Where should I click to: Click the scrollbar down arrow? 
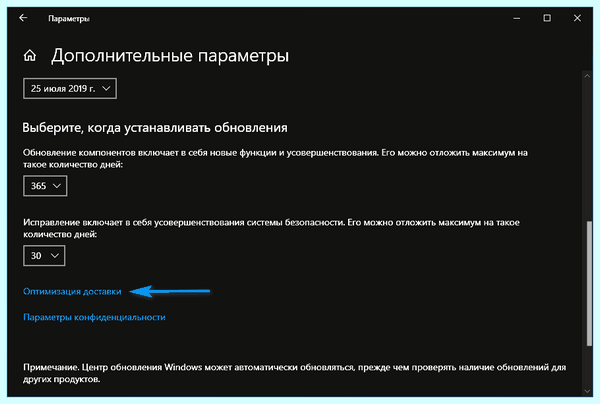(x=587, y=391)
